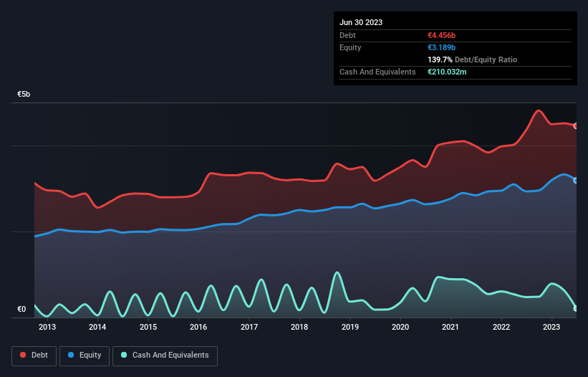Toggle Cash And Equivalents legend button
This screenshot has height=377, width=588.
tap(165, 355)
